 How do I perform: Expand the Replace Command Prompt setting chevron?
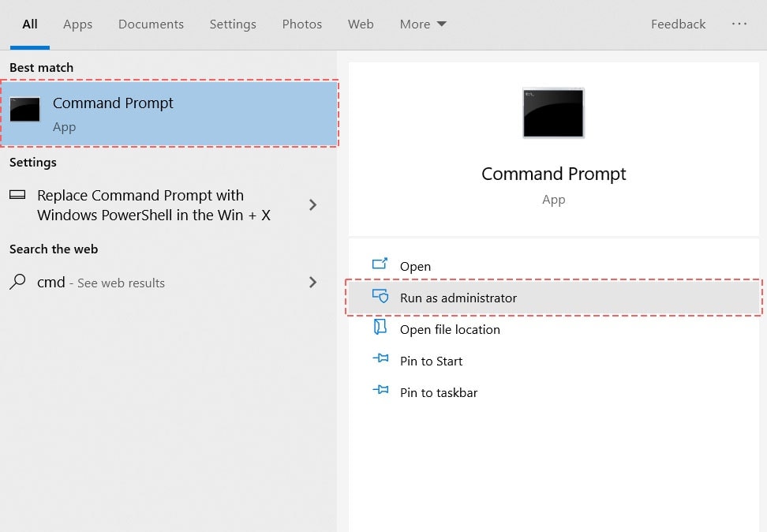[313, 204]
